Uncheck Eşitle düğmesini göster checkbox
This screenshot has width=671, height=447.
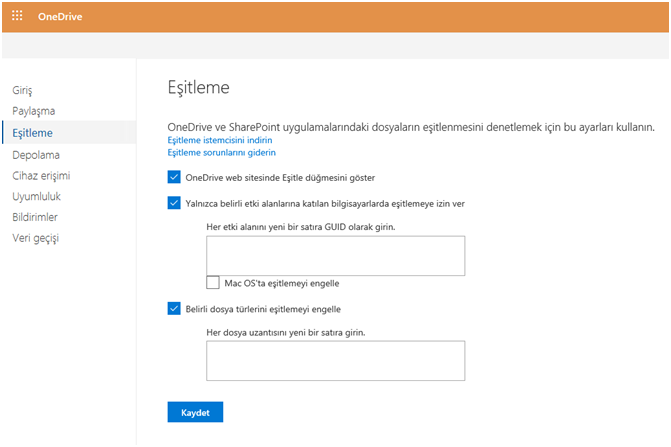pos(174,177)
